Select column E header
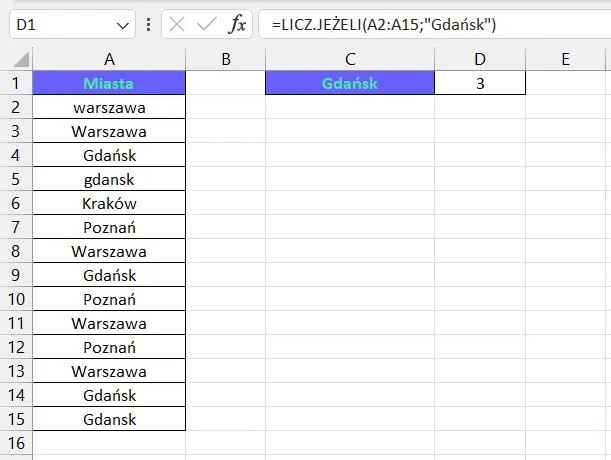 pyautogui.click(x=566, y=59)
